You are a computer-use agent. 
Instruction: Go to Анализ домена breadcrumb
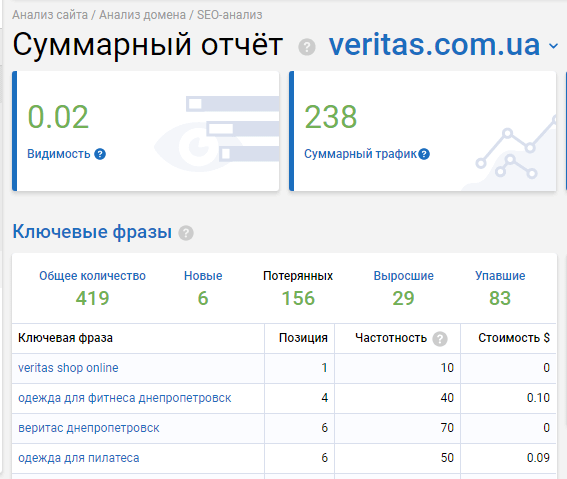[x=142, y=15]
